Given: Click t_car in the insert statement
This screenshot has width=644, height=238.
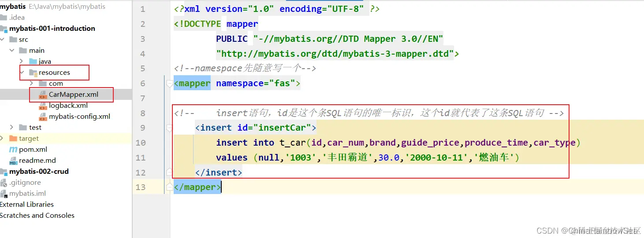Looking at the screenshot, I should tap(293, 143).
